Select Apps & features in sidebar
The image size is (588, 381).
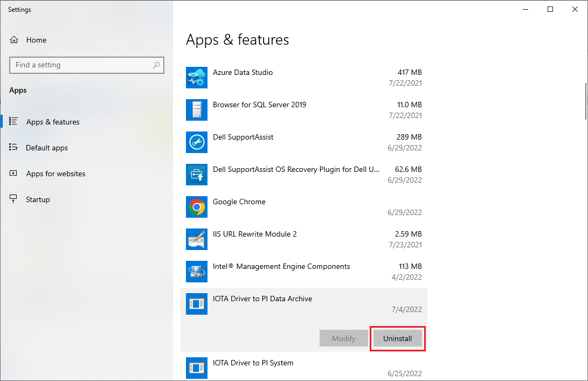pyautogui.click(x=53, y=122)
